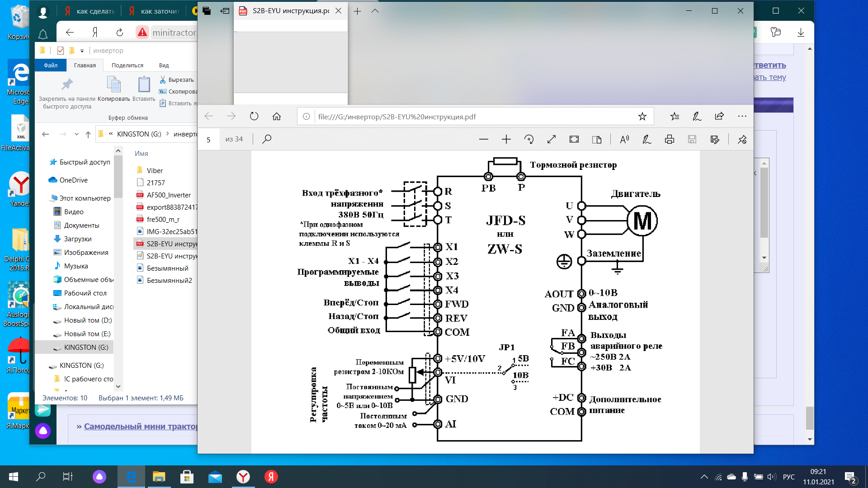Click the Add notes pen icon in PDF toolbar

[x=647, y=139]
